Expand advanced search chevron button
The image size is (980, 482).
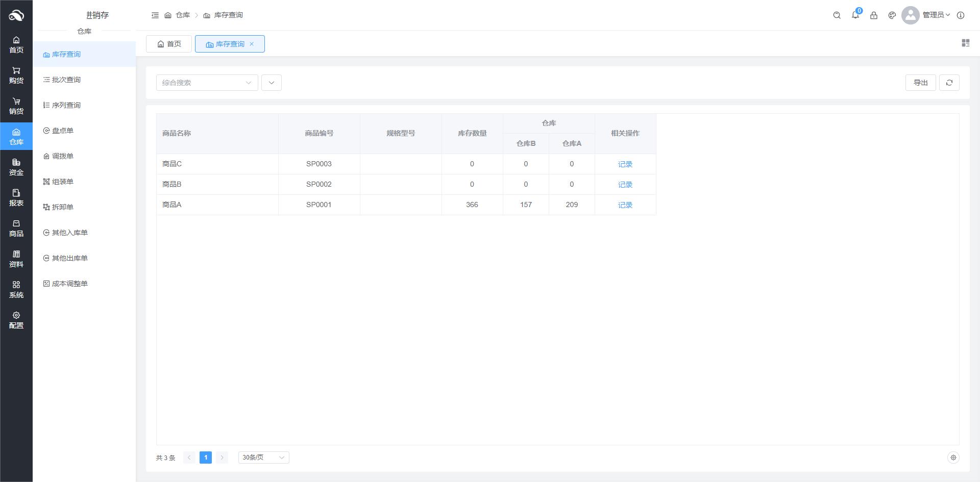[x=271, y=83]
